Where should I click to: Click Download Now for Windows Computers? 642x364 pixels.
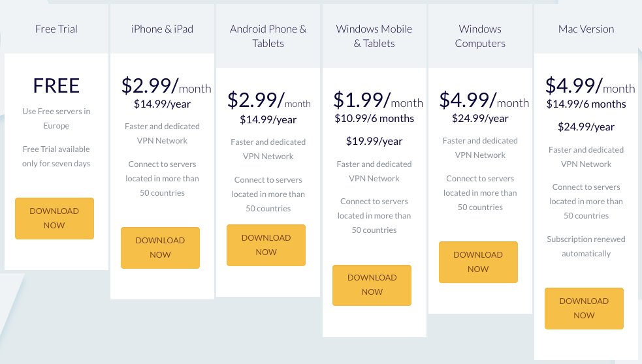(478, 262)
